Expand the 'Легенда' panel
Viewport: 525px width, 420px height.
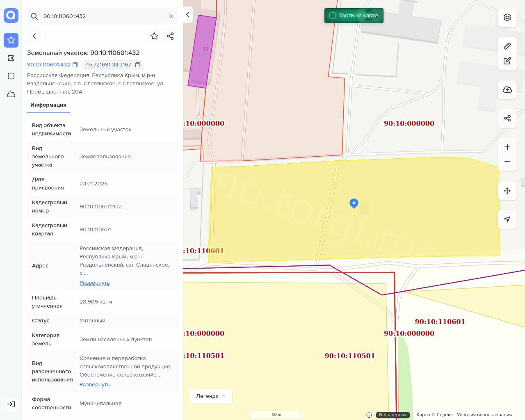pos(210,396)
